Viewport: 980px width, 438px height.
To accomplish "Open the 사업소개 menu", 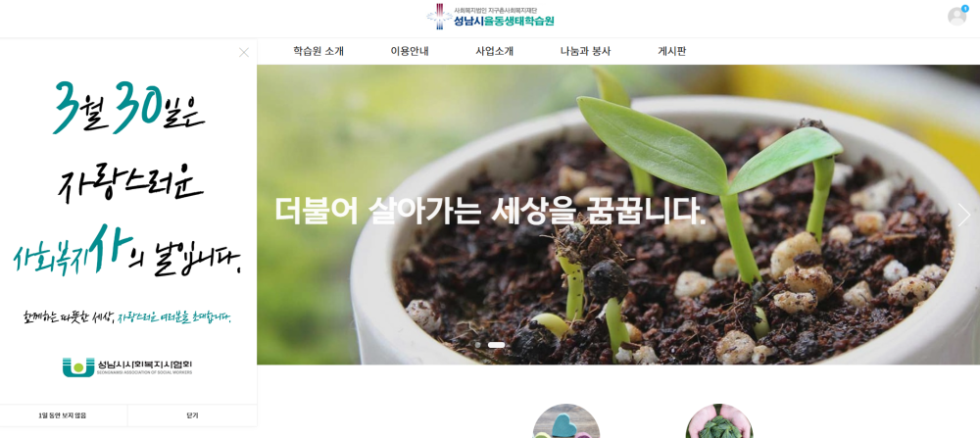I will [x=494, y=51].
